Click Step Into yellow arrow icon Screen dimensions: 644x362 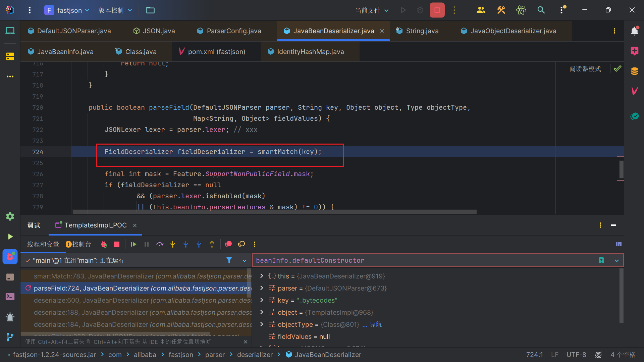(x=173, y=244)
